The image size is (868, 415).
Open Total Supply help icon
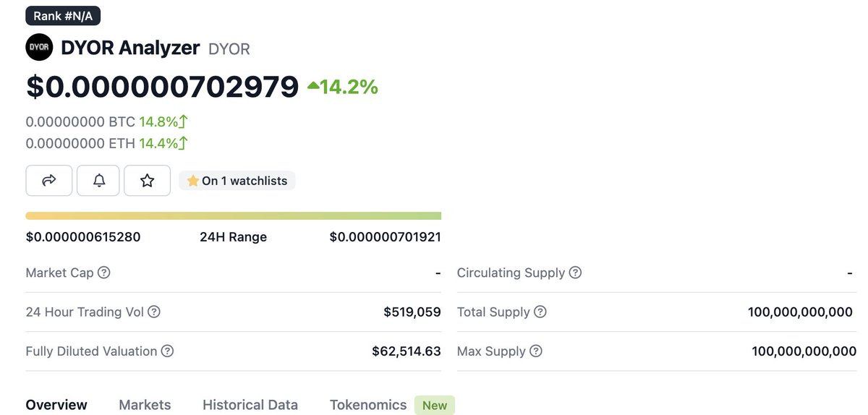click(540, 312)
